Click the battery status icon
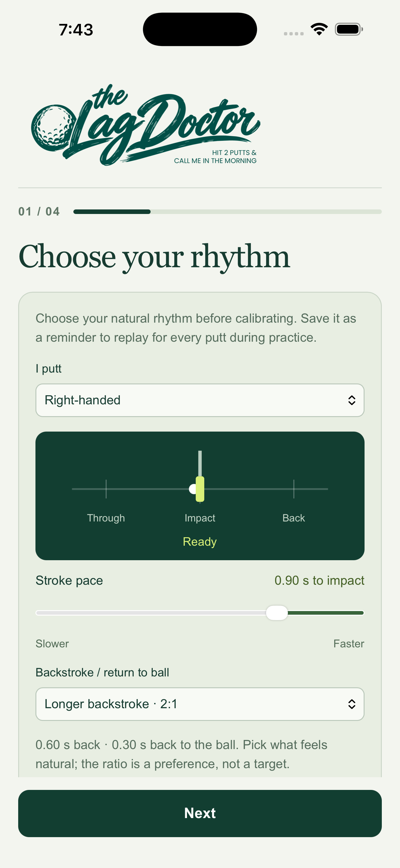The image size is (400, 868). coord(349,29)
